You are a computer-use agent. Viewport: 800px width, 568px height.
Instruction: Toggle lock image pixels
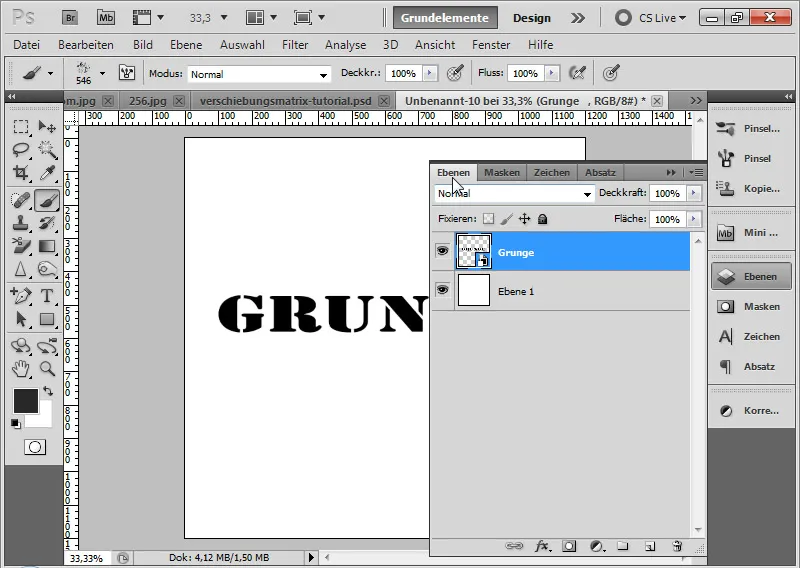pyautogui.click(x=506, y=219)
